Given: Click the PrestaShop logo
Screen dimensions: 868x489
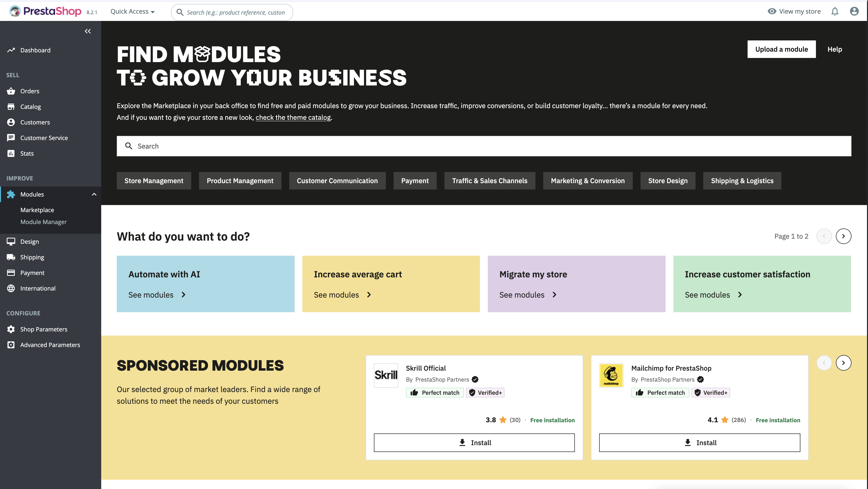Looking at the screenshot, I should pos(45,11).
